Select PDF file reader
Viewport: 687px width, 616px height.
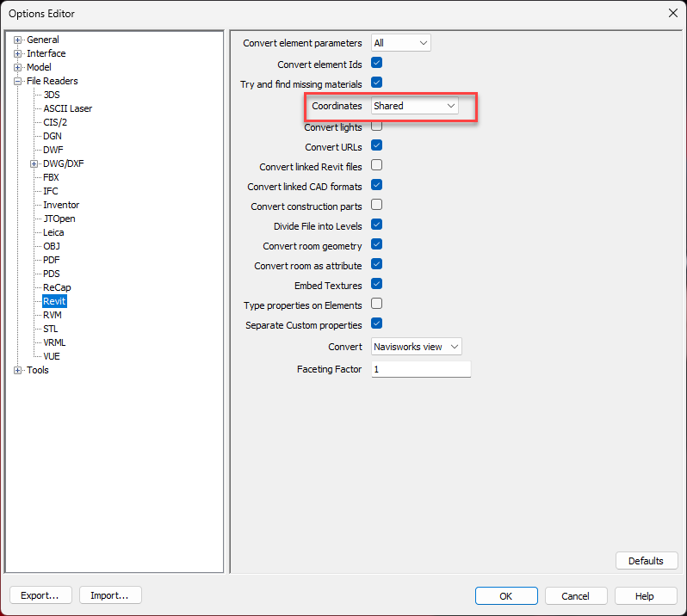pyautogui.click(x=52, y=261)
